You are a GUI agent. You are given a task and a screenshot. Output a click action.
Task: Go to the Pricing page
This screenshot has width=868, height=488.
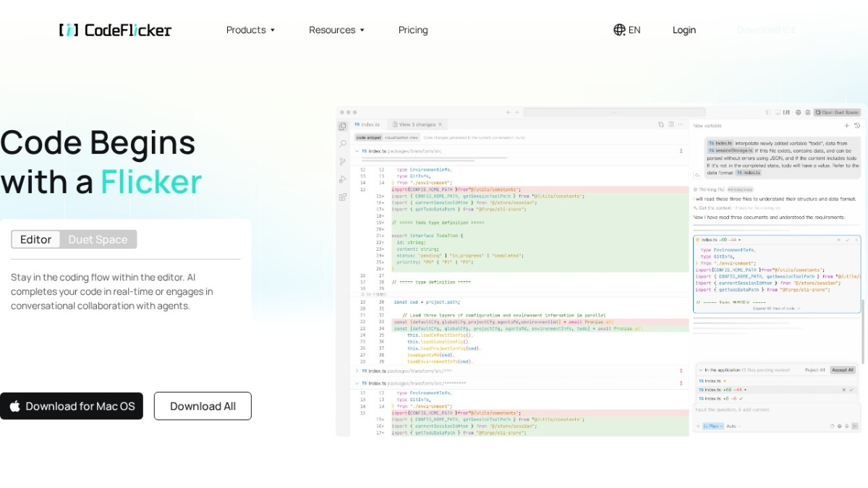coord(413,30)
